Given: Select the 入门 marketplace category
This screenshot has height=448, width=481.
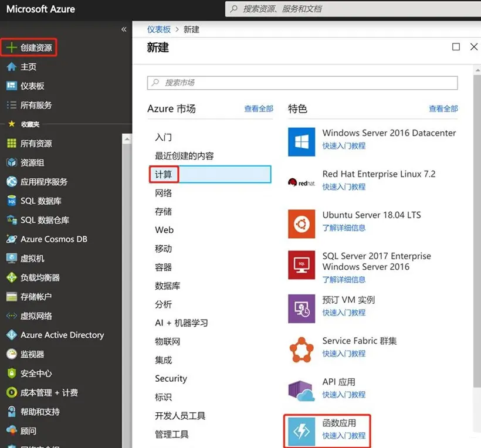Looking at the screenshot, I should pos(163,137).
